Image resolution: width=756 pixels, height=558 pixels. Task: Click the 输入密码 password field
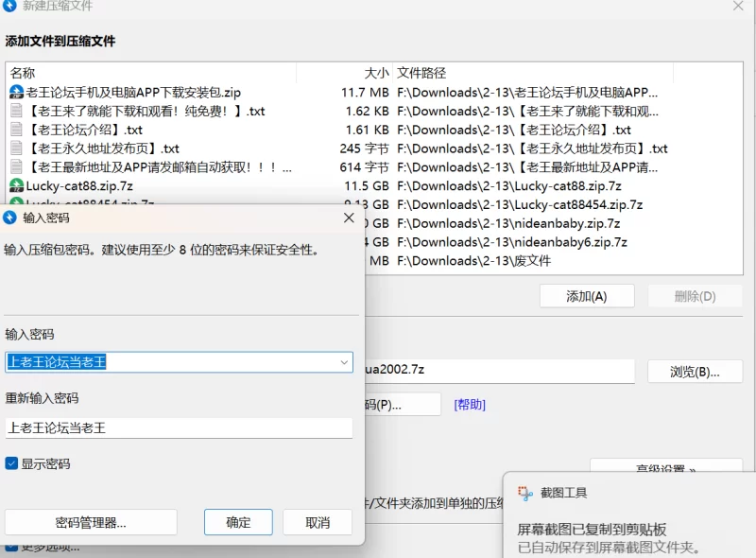(179, 362)
